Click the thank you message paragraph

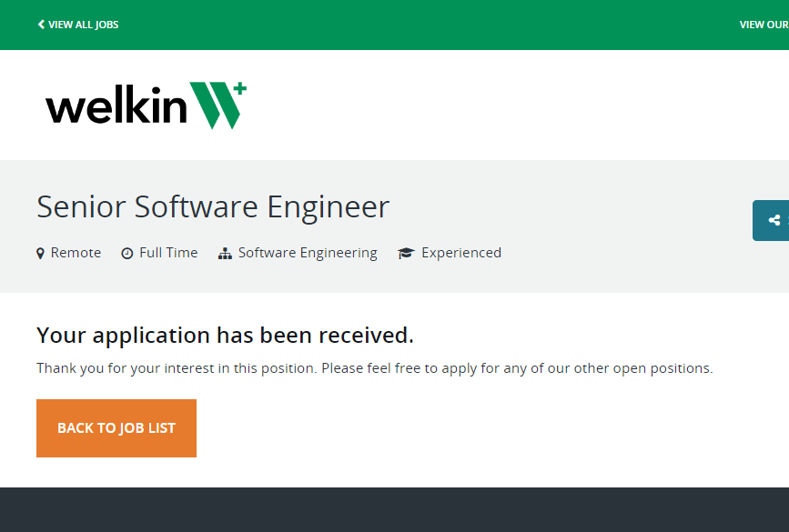pyautogui.click(x=374, y=368)
